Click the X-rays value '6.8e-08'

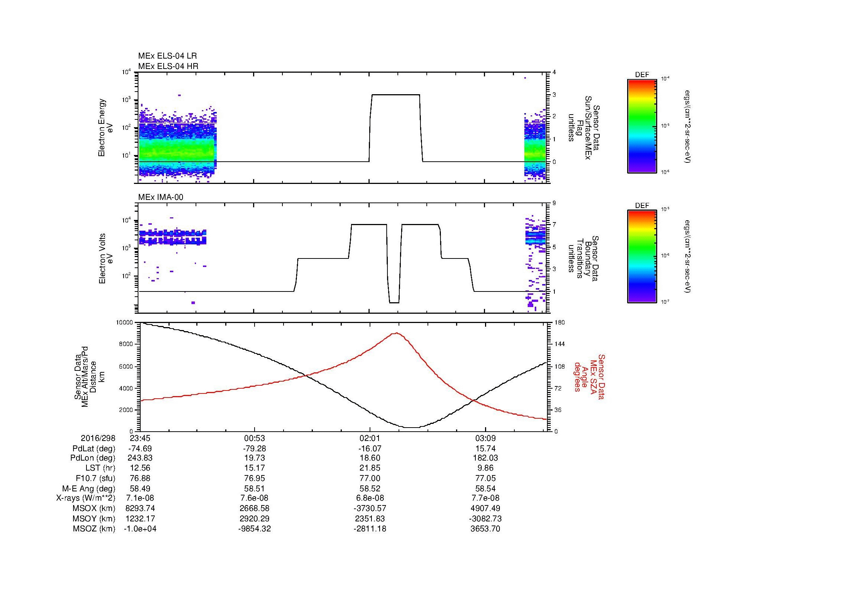370,498
